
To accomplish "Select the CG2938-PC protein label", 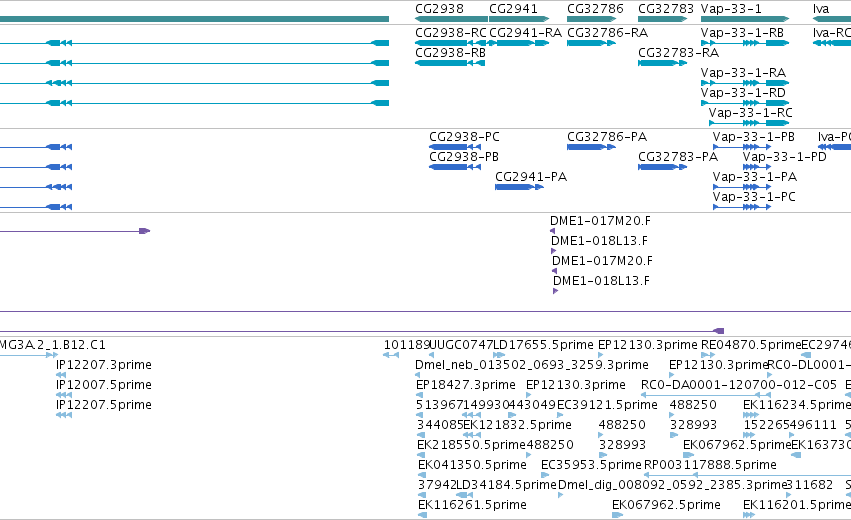I will coord(465,137).
